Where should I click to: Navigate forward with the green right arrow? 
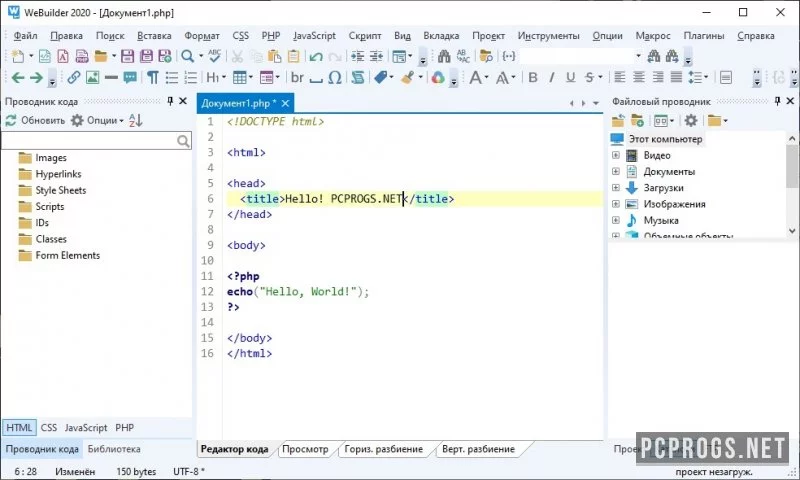36,78
